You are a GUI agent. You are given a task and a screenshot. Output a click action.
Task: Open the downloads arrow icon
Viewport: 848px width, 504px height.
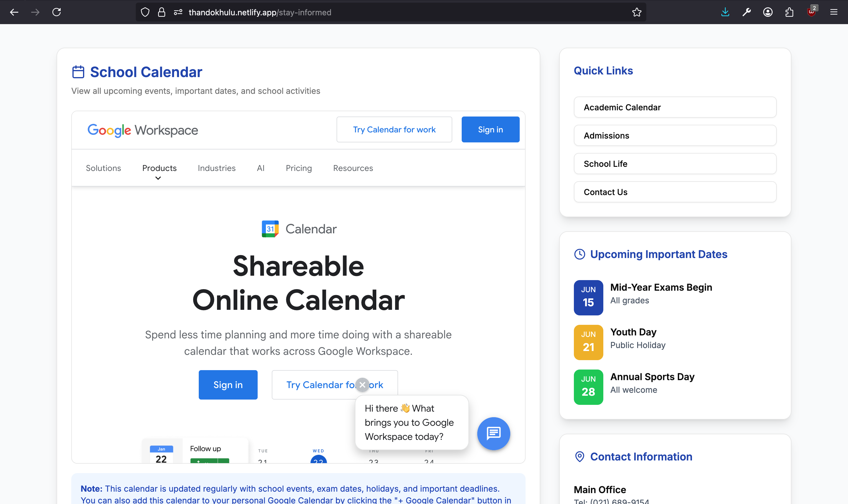[725, 12]
